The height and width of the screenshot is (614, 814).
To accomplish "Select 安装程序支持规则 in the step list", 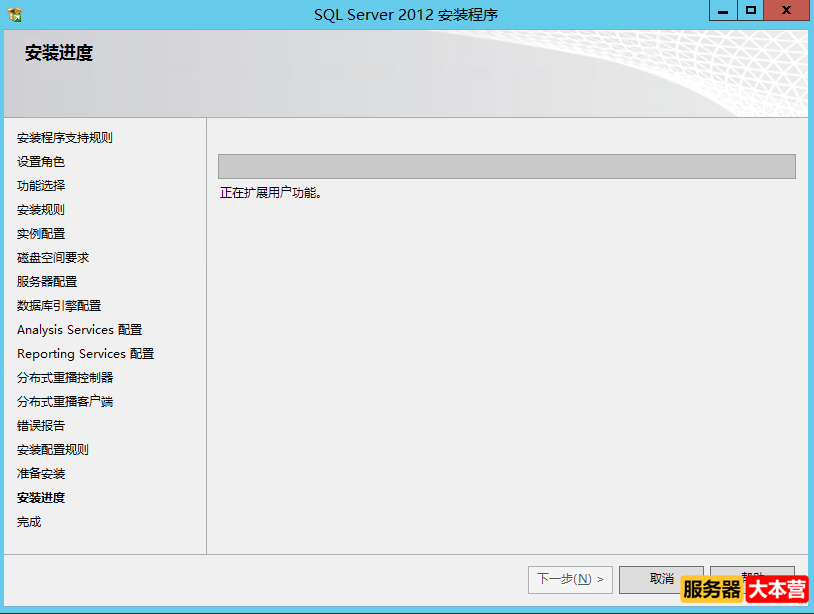I will [x=65, y=138].
